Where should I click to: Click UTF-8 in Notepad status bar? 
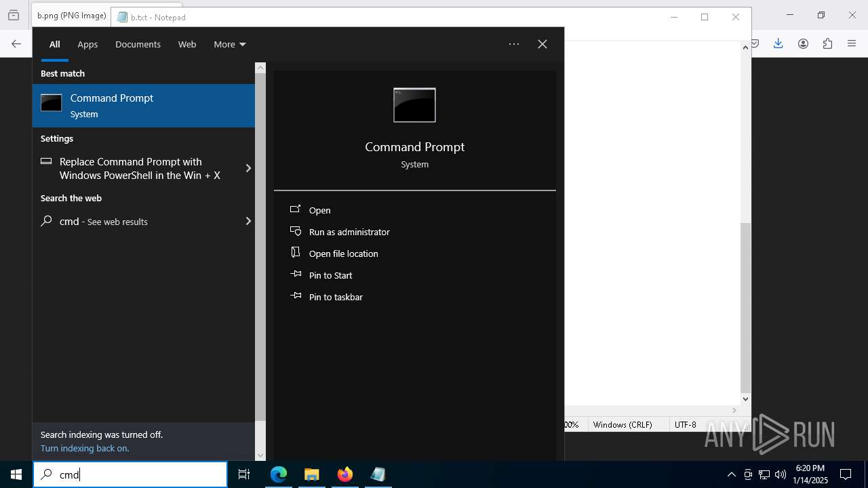coord(685,425)
